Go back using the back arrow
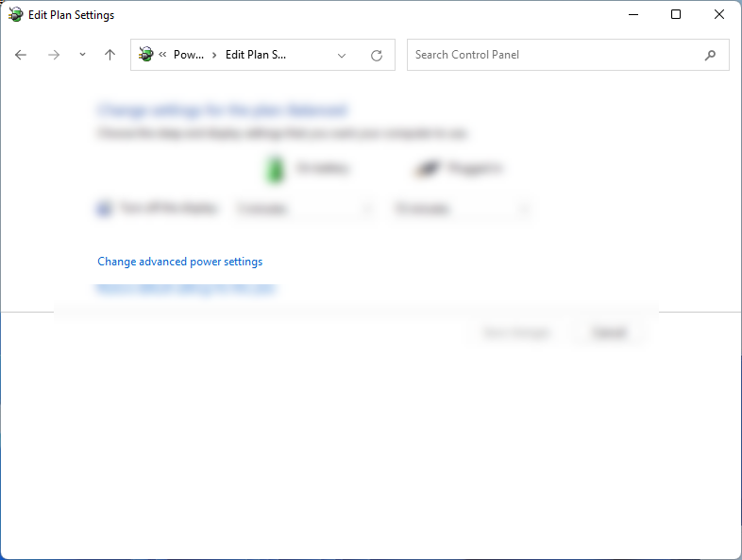Image resolution: width=742 pixels, height=560 pixels. pyautogui.click(x=21, y=55)
